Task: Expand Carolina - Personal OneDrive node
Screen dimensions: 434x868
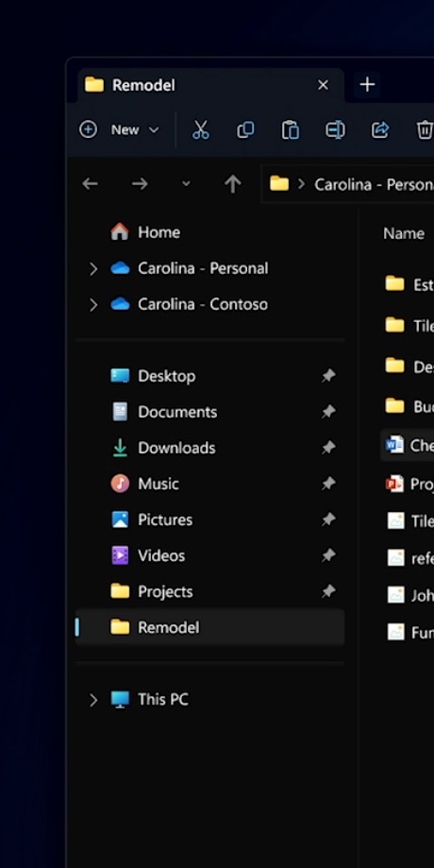Action: pos(93,268)
